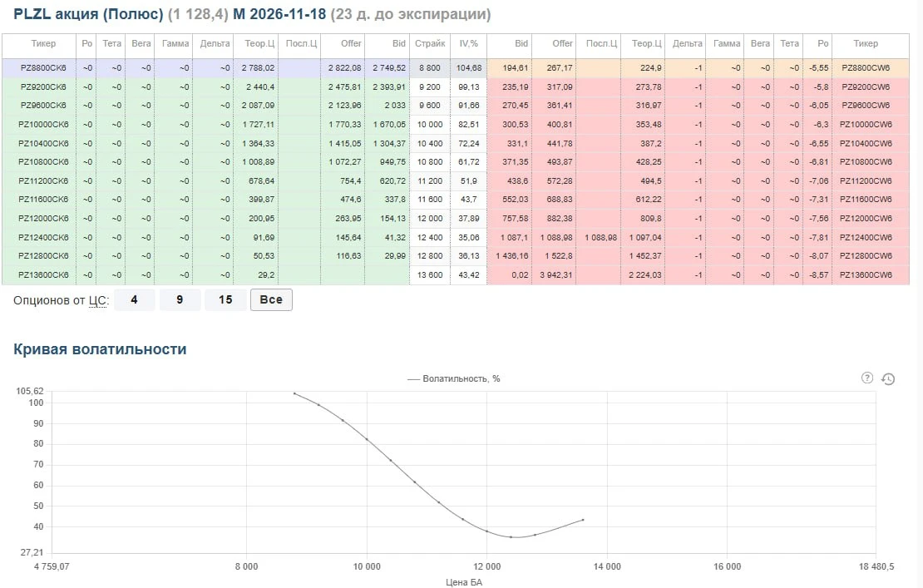Select the 4 strikes from ЦС filter
The image size is (923, 588).
tap(134, 299)
